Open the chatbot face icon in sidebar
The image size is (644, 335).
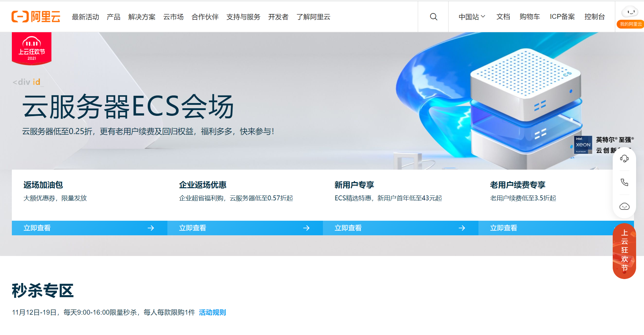624,207
